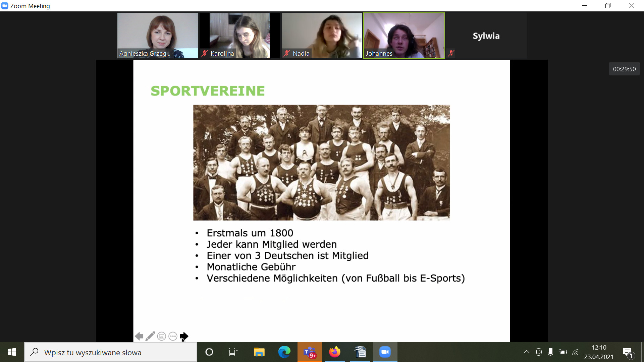Image resolution: width=644 pixels, height=362 pixels.
Task: Select the pen annotation tool on slide
Action: [x=150, y=336]
